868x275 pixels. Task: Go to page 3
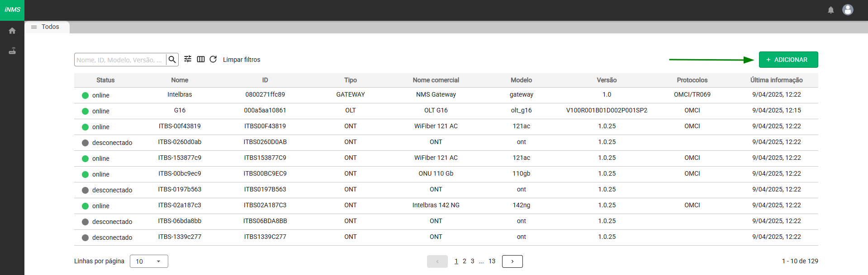point(472,261)
